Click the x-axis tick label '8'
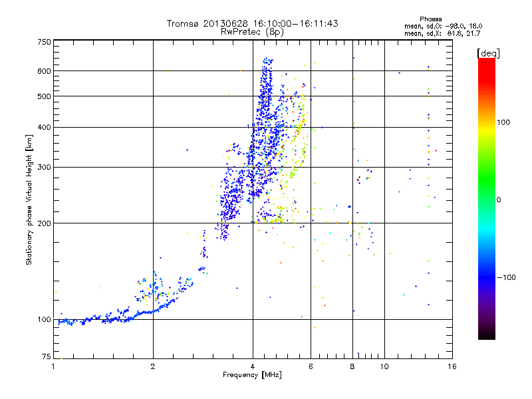Image resolution: width=532 pixels, height=399 pixels. [x=352, y=366]
